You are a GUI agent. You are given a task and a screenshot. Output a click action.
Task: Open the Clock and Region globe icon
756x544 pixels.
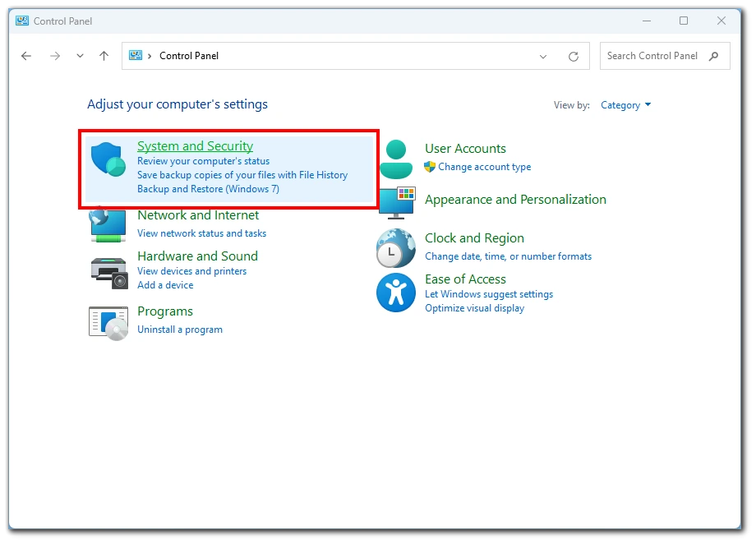click(x=395, y=248)
